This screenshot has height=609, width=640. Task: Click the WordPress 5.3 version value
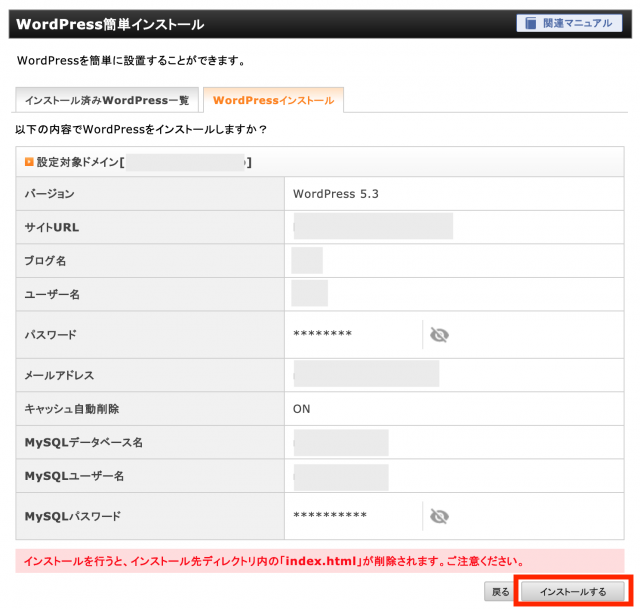[336, 194]
